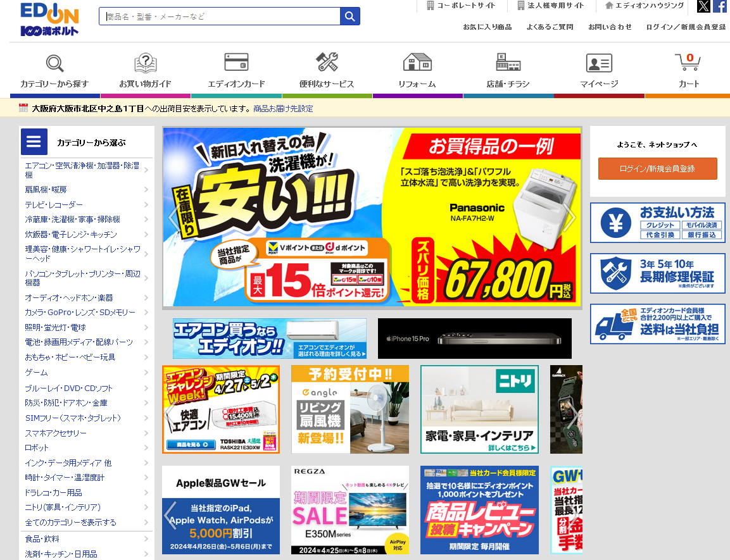This screenshot has height=560, width=730.
Task: Open ニトリ 家電・家具・インテリア tile
Action: [x=479, y=409]
